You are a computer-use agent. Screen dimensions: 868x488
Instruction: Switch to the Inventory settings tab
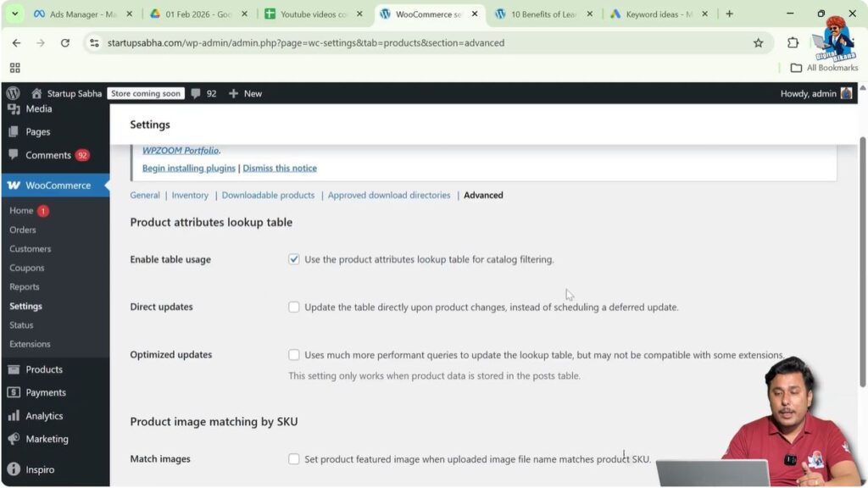click(x=190, y=195)
